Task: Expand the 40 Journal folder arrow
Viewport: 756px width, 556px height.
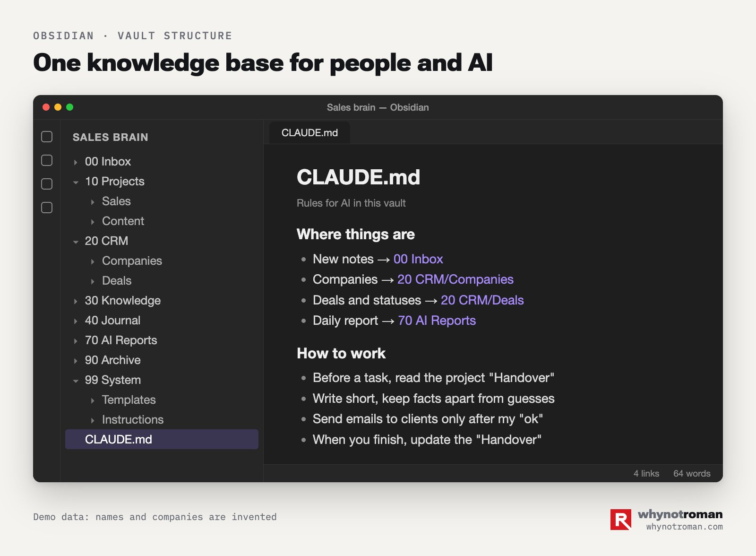Action: tap(76, 321)
